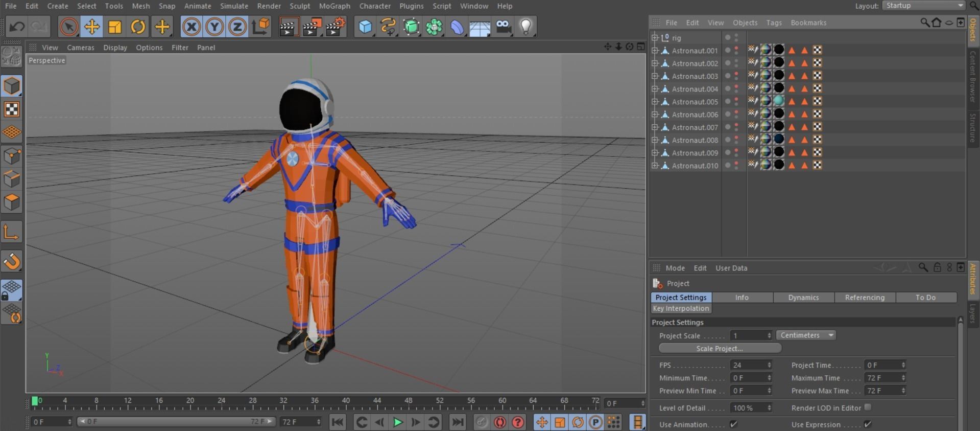Click the teal material tag on Astronaut.005
Viewport: 980px width, 431px height.
779,101
